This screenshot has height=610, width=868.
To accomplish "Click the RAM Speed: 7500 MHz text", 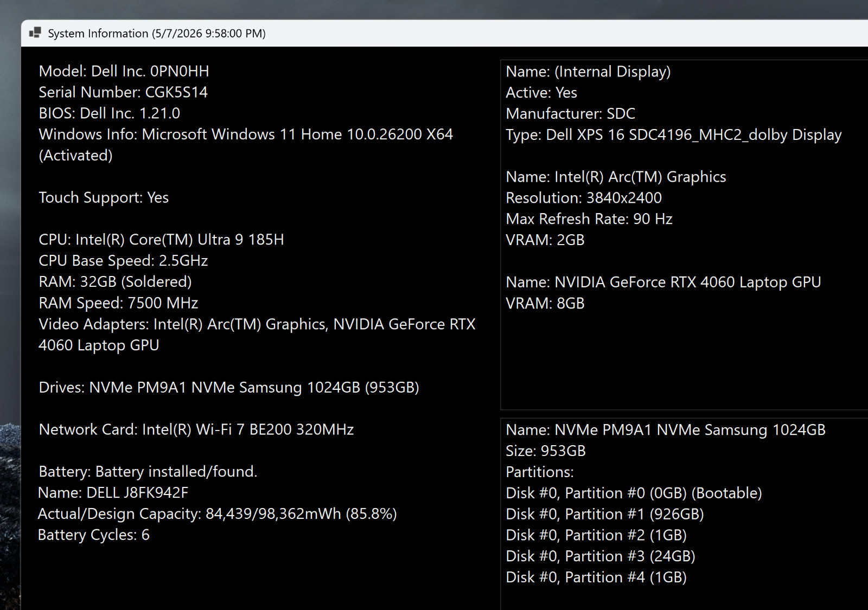I will (118, 303).
